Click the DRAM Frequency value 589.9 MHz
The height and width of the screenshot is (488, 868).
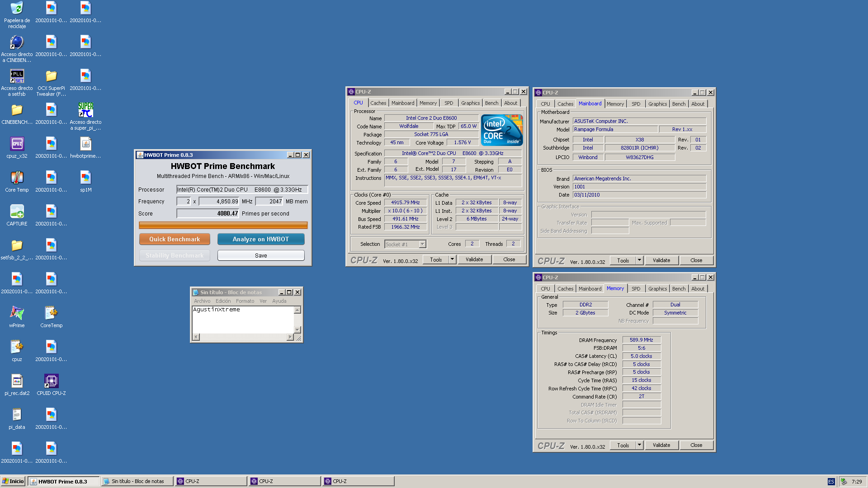(642, 340)
